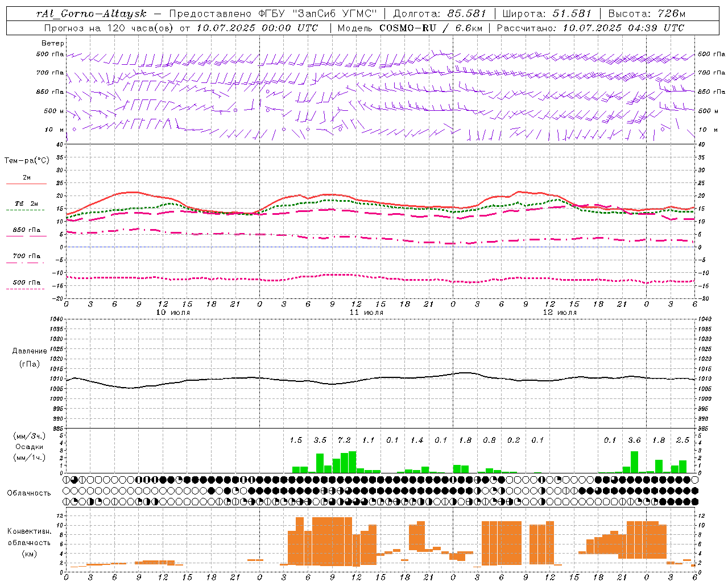Click the dotted line sample under 500 гПа temperature legend
This screenshot has height=582, width=728.
[x=26, y=289]
